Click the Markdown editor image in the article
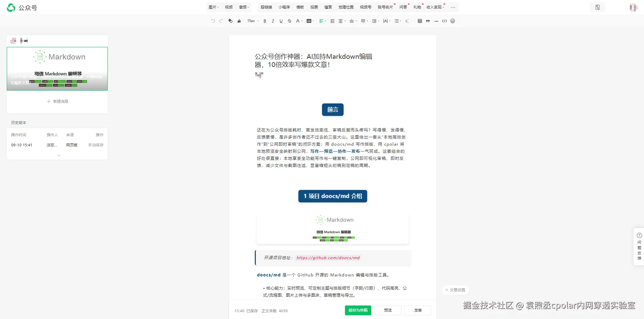The image size is (644, 319). [333, 229]
